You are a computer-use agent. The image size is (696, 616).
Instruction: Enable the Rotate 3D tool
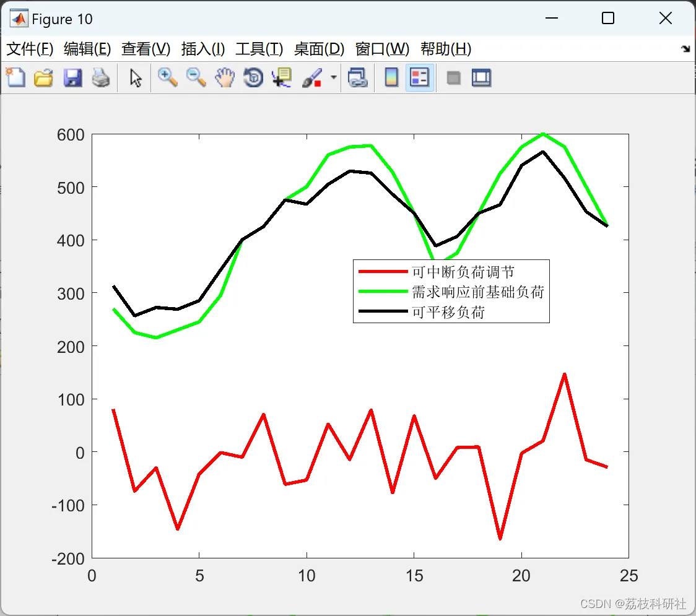pos(253,77)
